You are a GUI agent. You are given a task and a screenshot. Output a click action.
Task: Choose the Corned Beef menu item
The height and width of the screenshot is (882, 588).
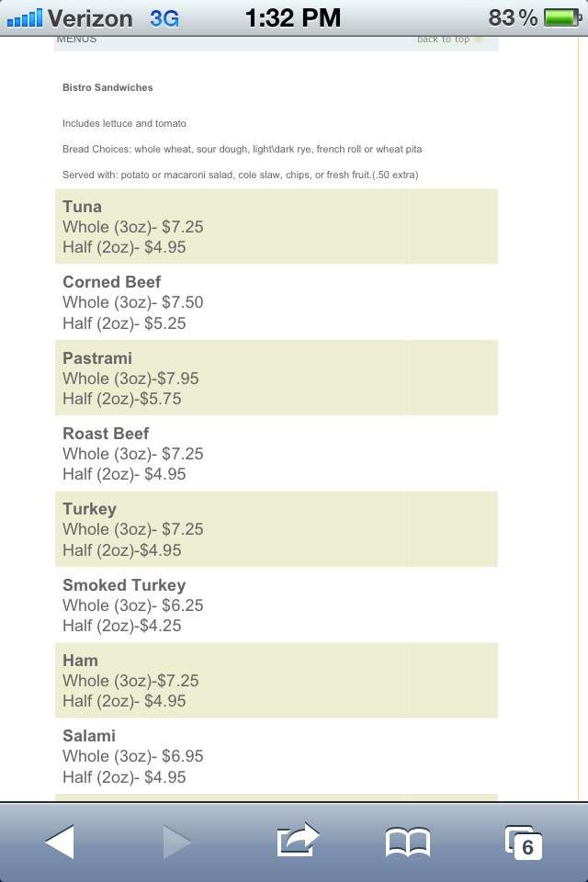[276, 301]
